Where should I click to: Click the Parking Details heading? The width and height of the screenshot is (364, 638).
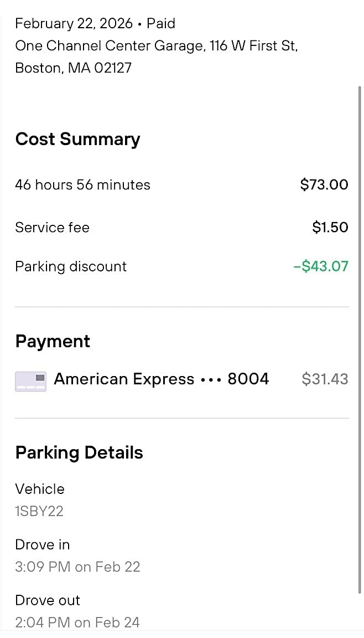[x=79, y=452]
